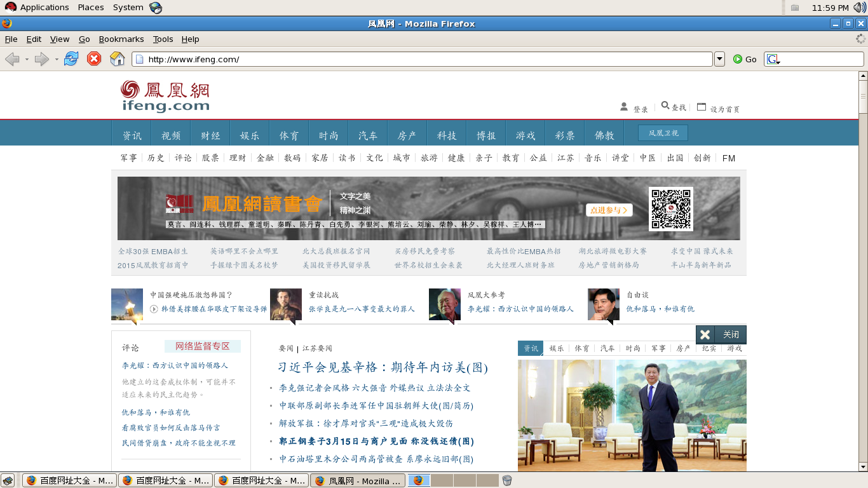Click the 凤凰卫视 button in the nav bar
This screenshot has width=868, height=488.
pos(663,133)
